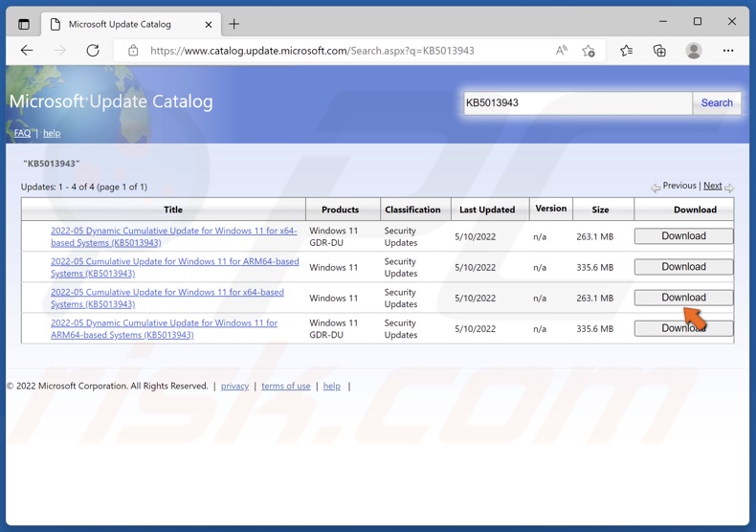Open Dynamic Cumulative Update x64 link
This screenshot has width=756, height=532.
tap(173, 236)
